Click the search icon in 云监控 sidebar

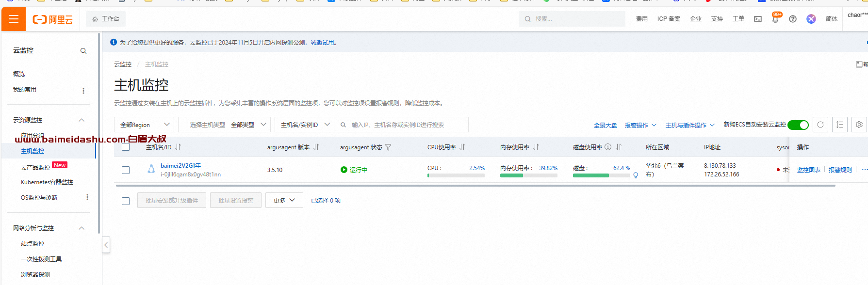(83, 51)
